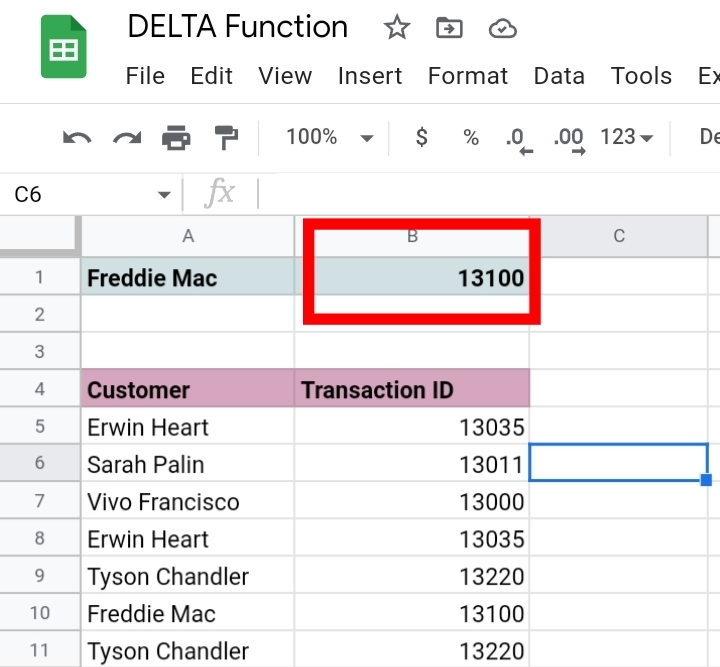Check the cloud saved status icon
This screenshot has height=667, width=720.
coord(503,28)
